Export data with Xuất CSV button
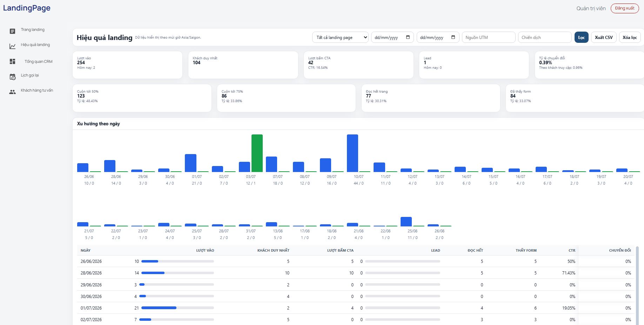The width and height of the screenshot is (644, 325). pyautogui.click(x=604, y=37)
